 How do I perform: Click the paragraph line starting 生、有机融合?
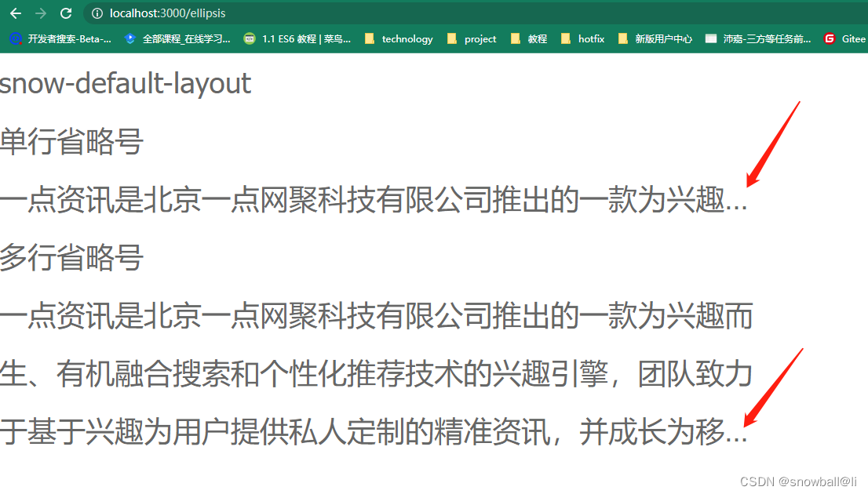377,374
